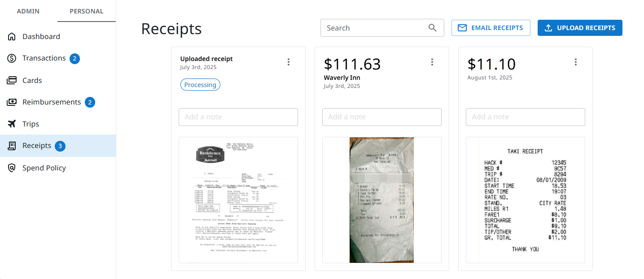
Task: Click the envelope icon on Email Receipts
Action: 462,27
